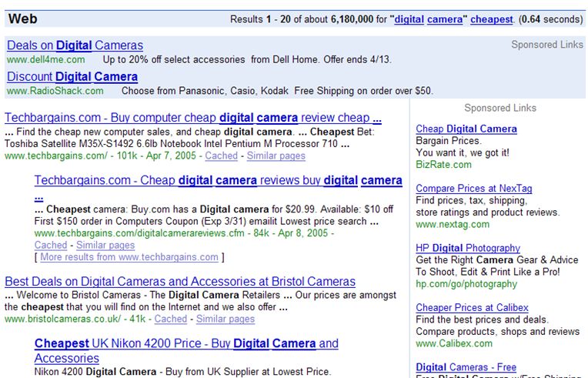Open the 'Deals on Digital Cameras' sponsored link

tap(75, 45)
